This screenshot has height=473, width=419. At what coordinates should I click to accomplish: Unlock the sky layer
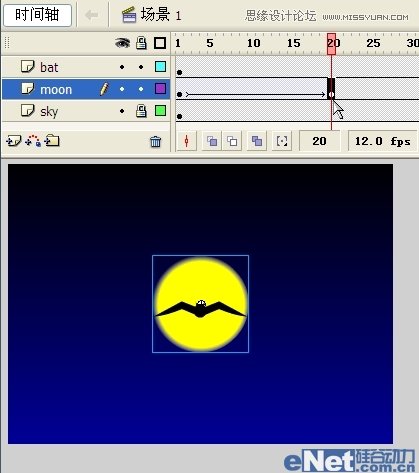point(141,111)
